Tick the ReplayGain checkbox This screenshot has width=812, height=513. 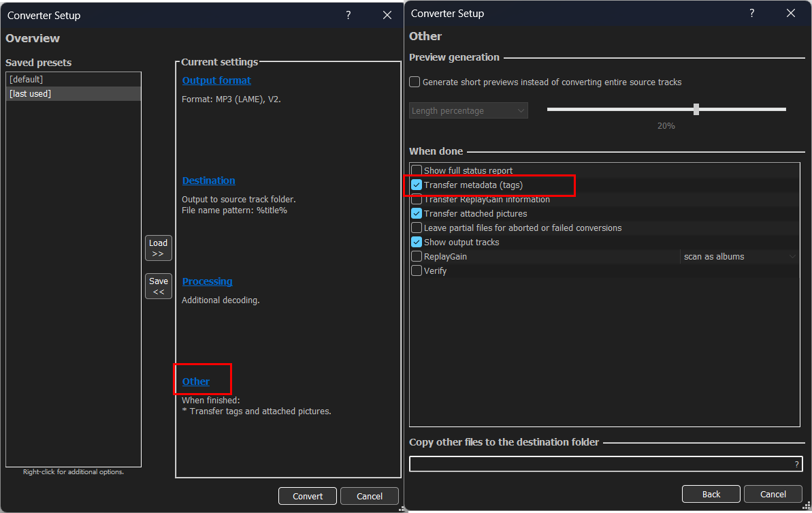click(x=417, y=256)
